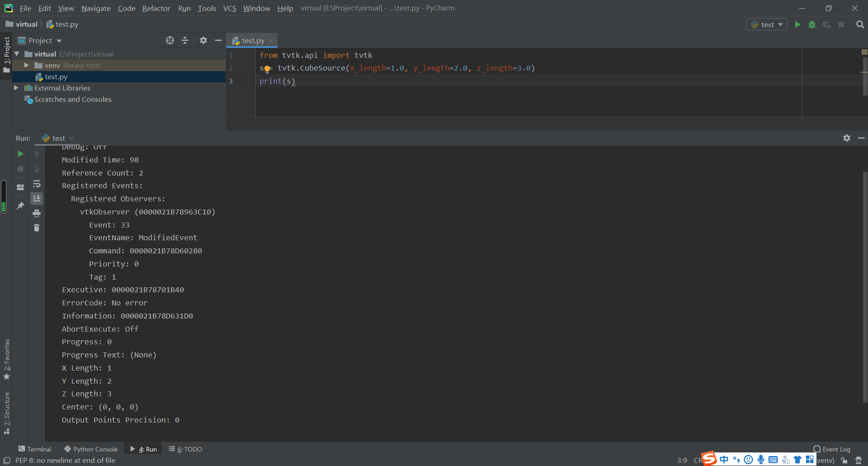Click the PEP 8 no newline warning
This screenshot has height=466, width=868.
pyautogui.click(x=66, y=460)
